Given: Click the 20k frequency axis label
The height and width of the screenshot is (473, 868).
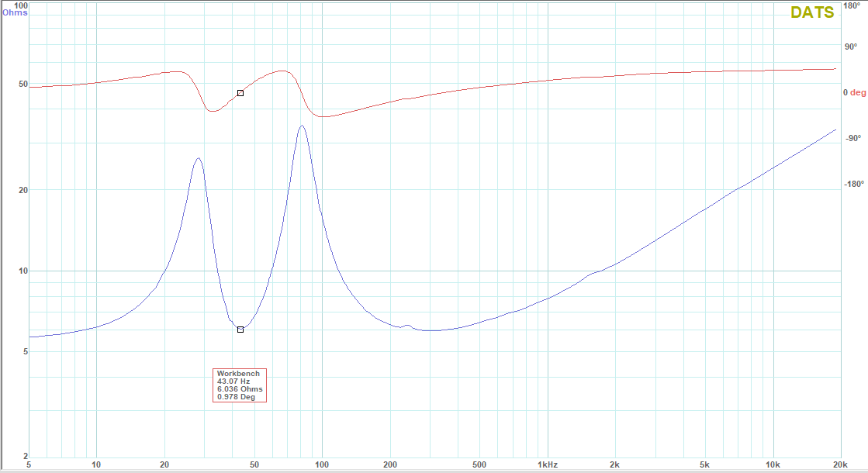Looking at the screenshot, I should point(839,464).
